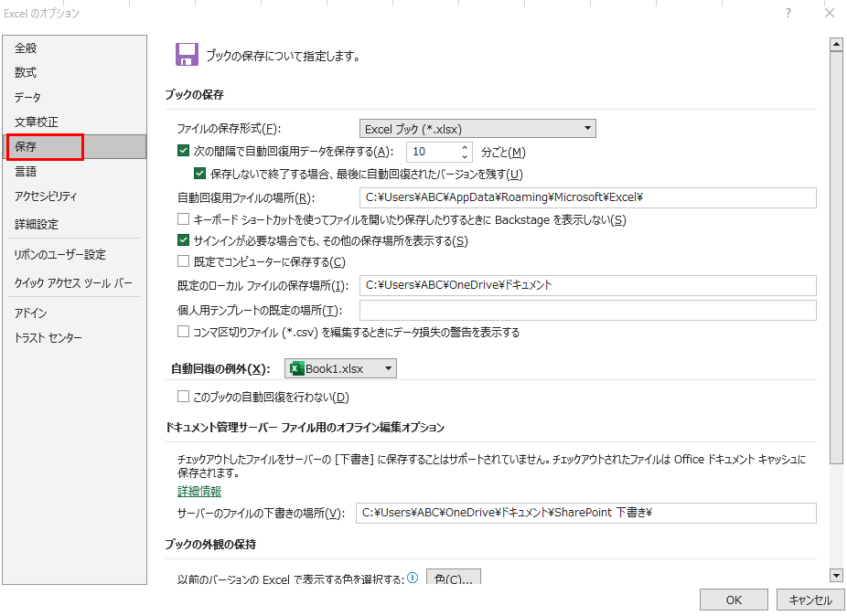The width and height of the screenshot is (847, 616).
Task: Click the info icon beside color selection
Action: tap(413, 579)
